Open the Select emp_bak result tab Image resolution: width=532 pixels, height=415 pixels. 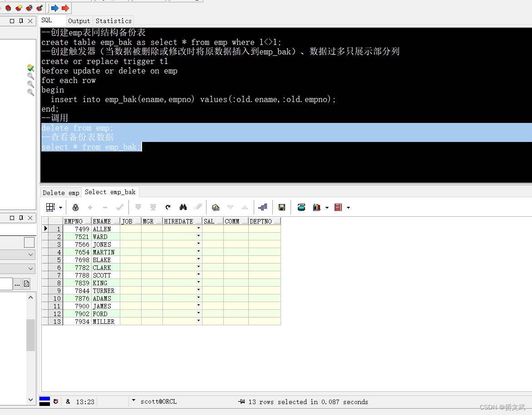click(110, 192)
